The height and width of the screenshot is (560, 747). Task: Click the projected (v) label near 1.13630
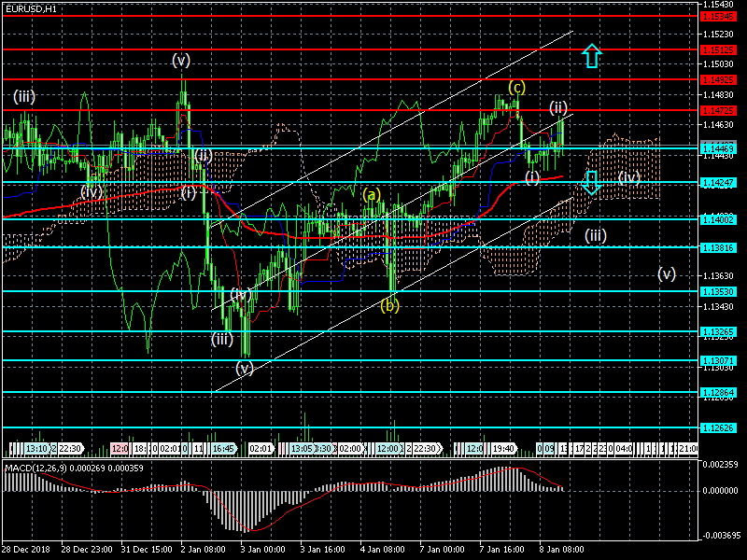[x=667, y=273]
